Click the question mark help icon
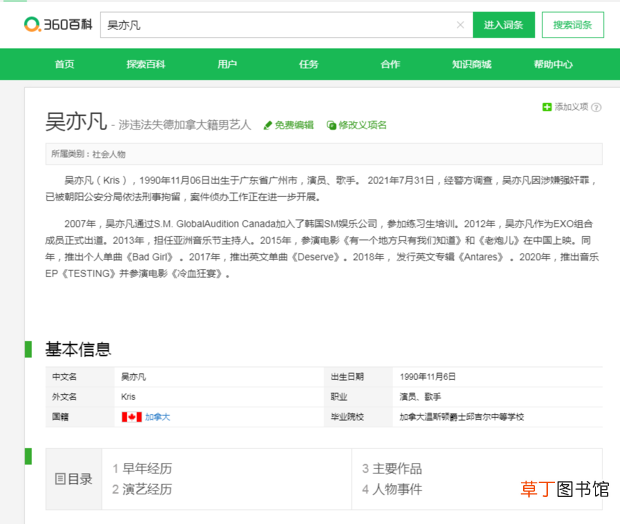The image size is (620, 524). (x=596, y=107)
